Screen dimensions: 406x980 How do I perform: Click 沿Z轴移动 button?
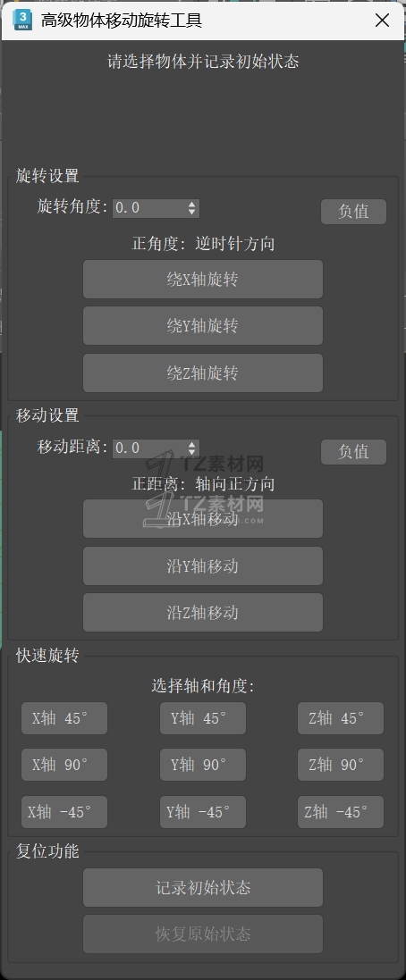pos(203,613)
